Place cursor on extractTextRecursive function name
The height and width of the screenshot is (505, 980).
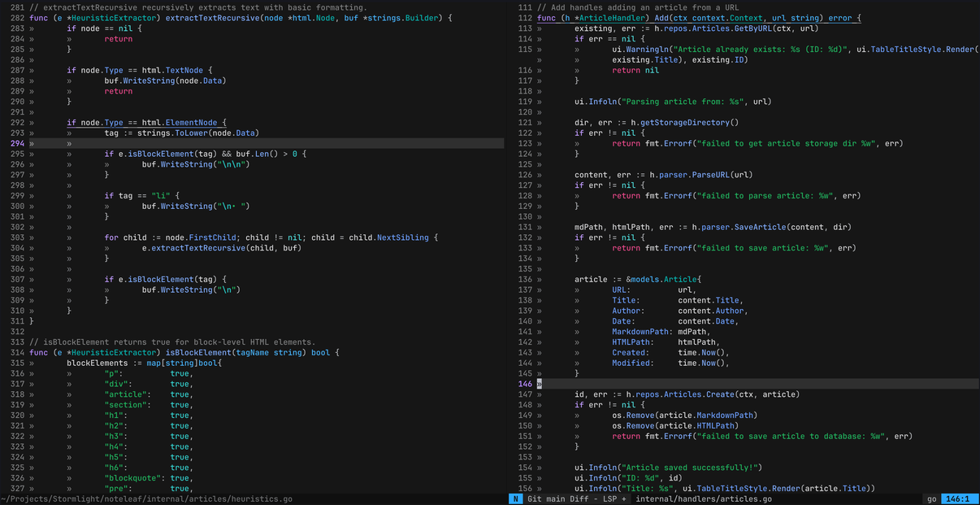[x=212, y=18]
